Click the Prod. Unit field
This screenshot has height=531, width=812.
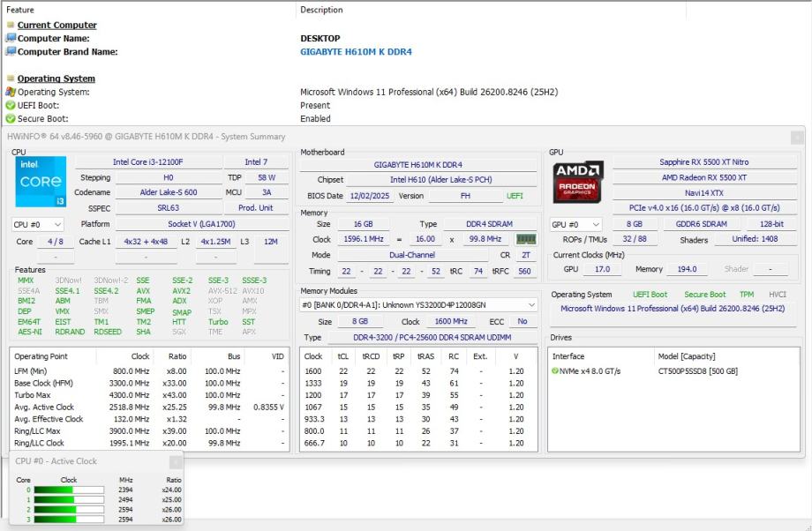pos(256,208)
